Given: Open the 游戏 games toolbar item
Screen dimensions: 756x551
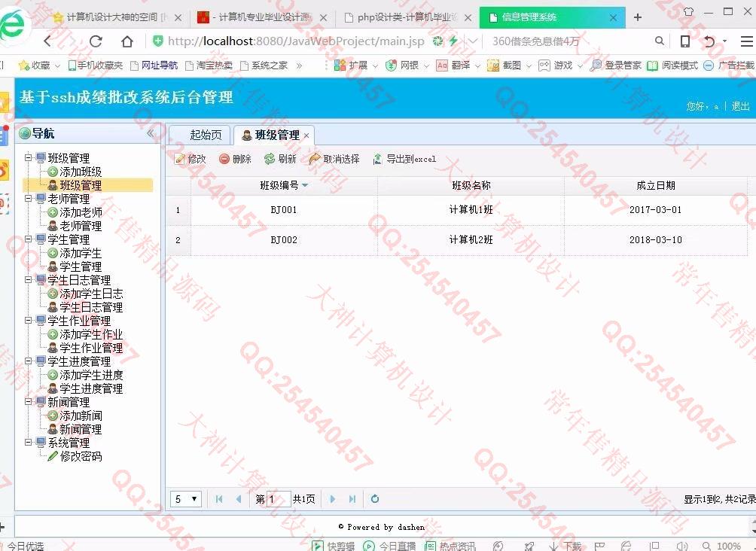Looking at the screenshot, I should click(556, 65).
